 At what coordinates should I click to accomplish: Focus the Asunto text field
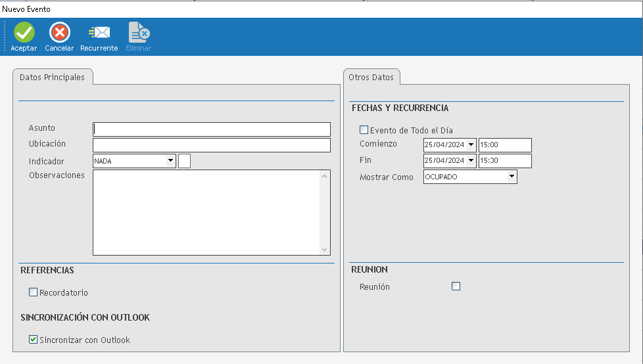coord(212,129)
